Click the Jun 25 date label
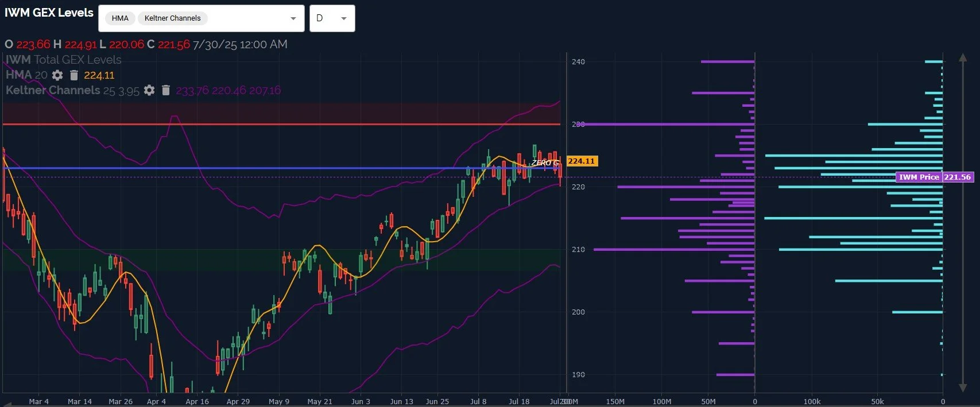The image size is (980, 407). [x=437, y=401]
